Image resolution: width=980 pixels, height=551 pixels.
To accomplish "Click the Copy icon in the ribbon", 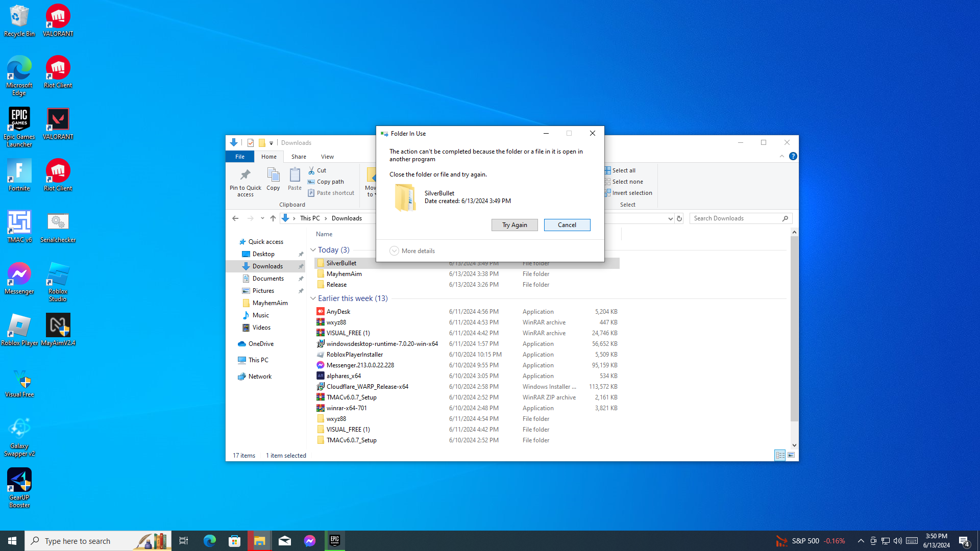I will tap(273, 176).
